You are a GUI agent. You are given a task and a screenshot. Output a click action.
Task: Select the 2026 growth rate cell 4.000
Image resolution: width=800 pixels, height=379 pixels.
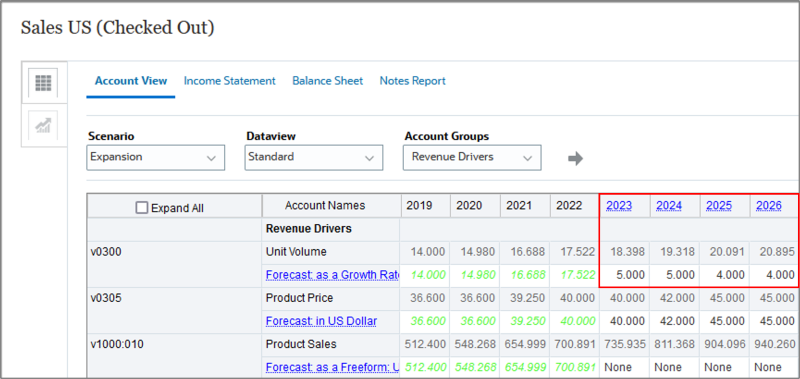tap(773, 275)
